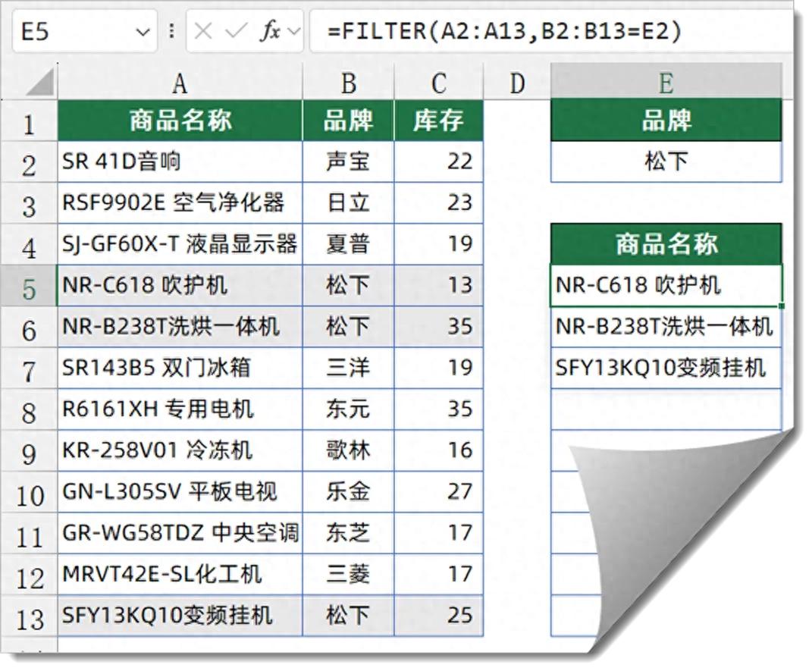Click stock value 22 in row 2
Screen dimensions: 812x671
pyautogui.click(x=439, y=162)
